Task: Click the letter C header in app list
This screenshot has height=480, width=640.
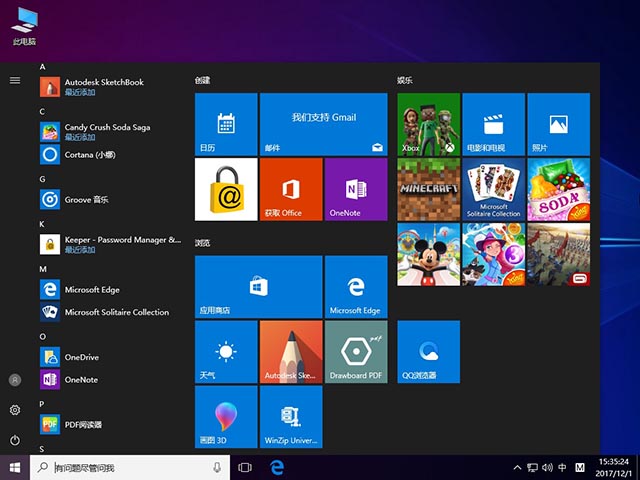Action: [x=42, y=111]
